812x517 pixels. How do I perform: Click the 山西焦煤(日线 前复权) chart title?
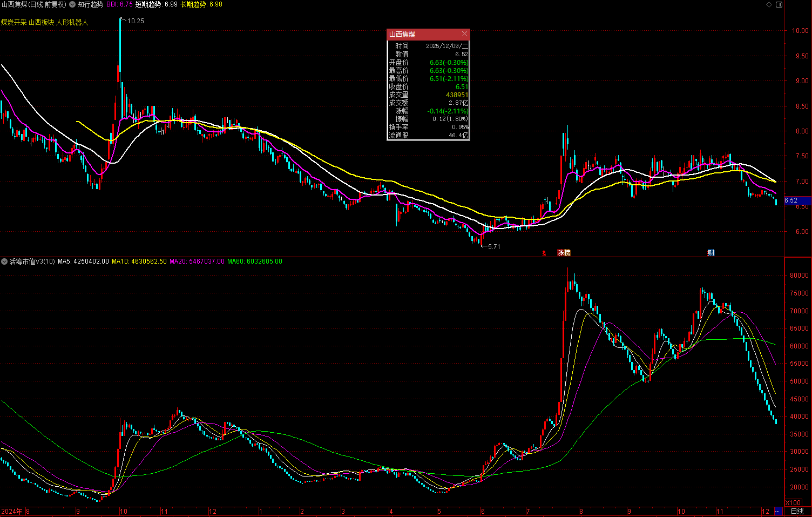33,4
